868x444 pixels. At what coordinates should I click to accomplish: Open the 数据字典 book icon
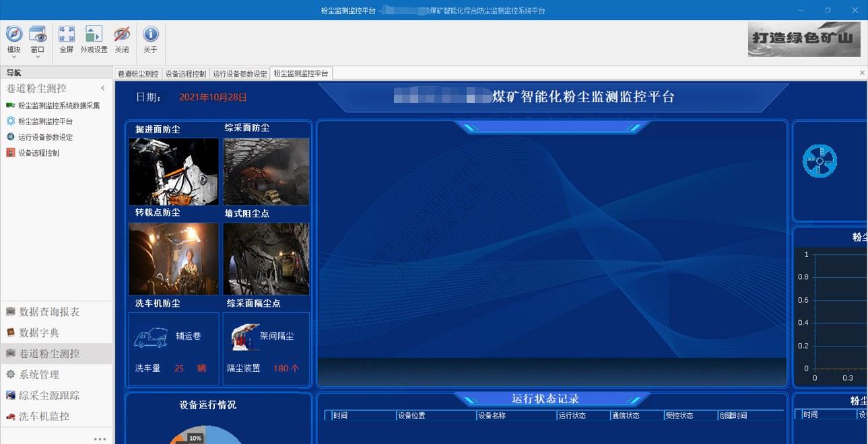click(x=10, y=332)
